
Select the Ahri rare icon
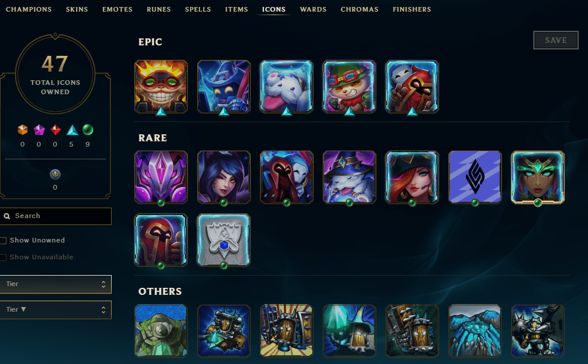tap(223, 177)
